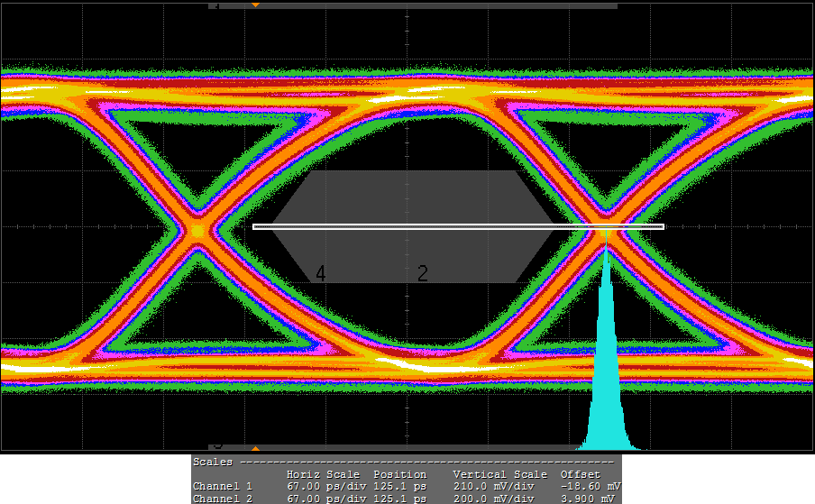Select mask region label 4

[320, 274]
